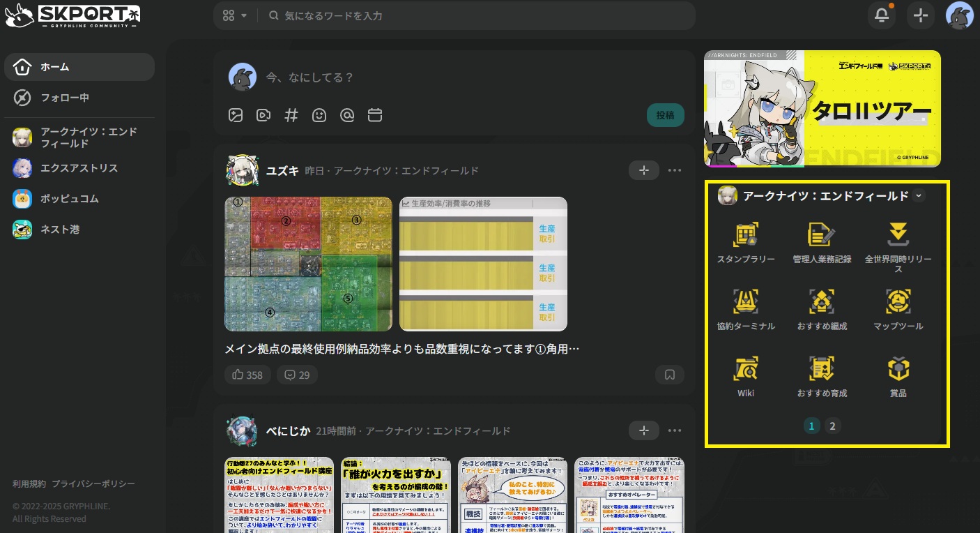The width and height of the screenshot is (980, 533).
Task: Expand the アークナイツ：エンドフィールド game selector dropdown
Action: (919, 196)
